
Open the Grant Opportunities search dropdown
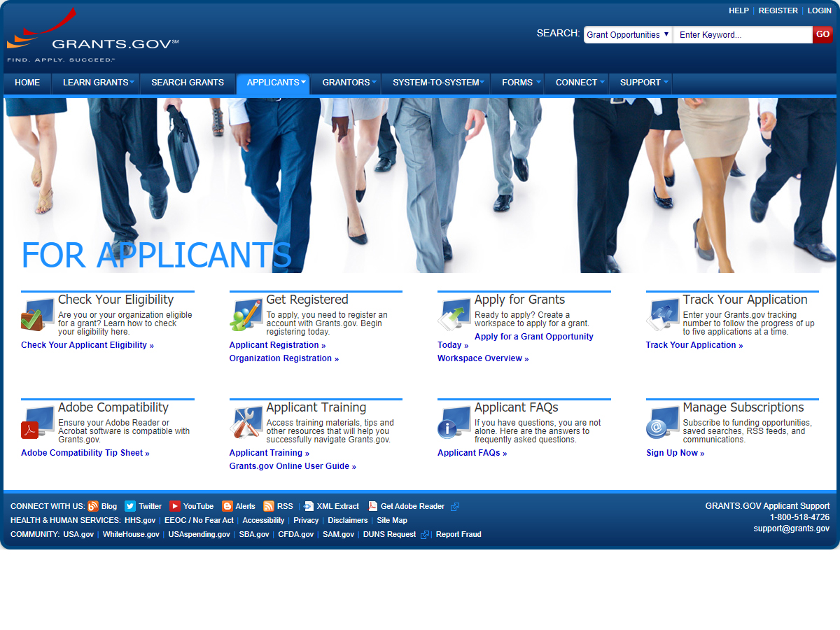point(628,35)
